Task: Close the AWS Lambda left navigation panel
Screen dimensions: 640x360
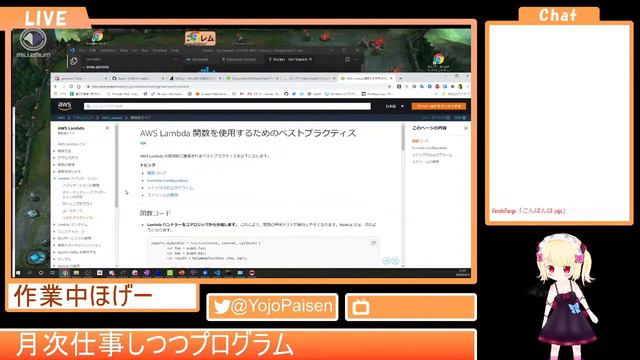Action: pos(107,128)
